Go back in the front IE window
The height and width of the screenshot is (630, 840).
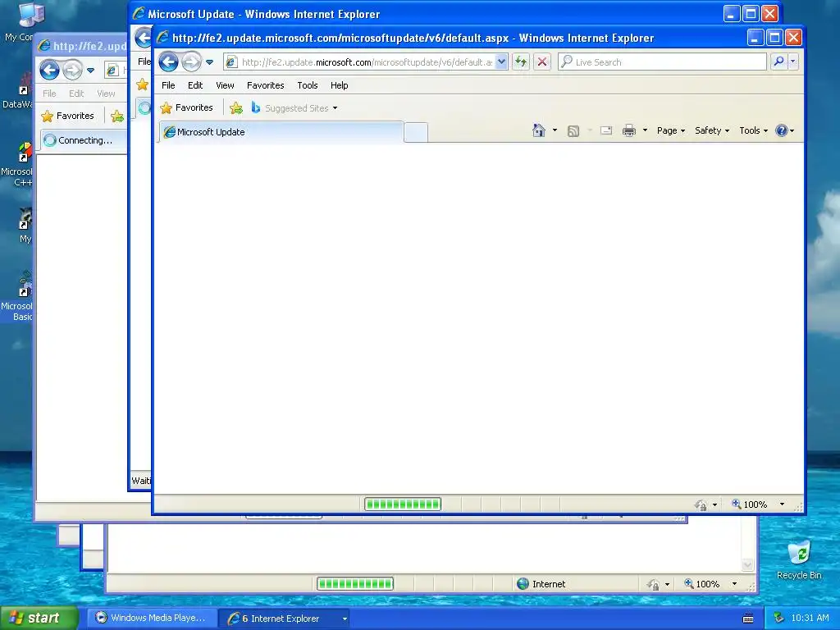[169, 62]
